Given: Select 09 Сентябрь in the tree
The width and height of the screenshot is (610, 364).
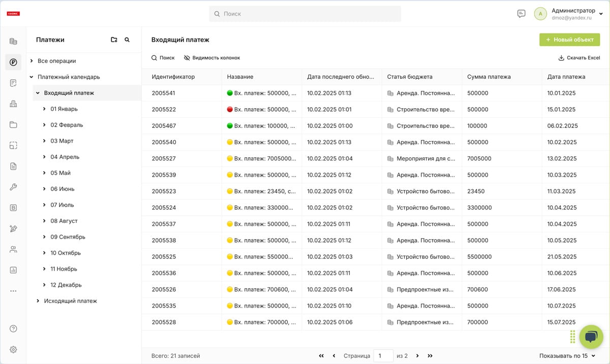Looking at the screenshot, I should [x=68, y=237].
